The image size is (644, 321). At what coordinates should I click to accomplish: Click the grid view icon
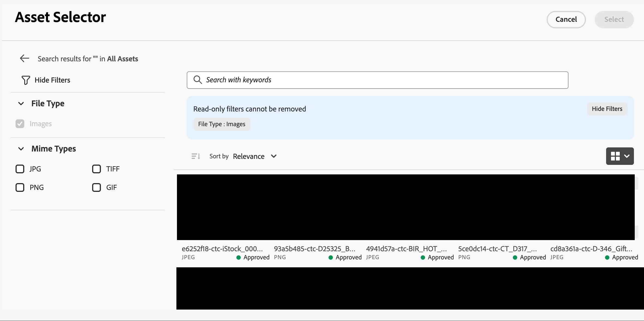pos(615,156)
